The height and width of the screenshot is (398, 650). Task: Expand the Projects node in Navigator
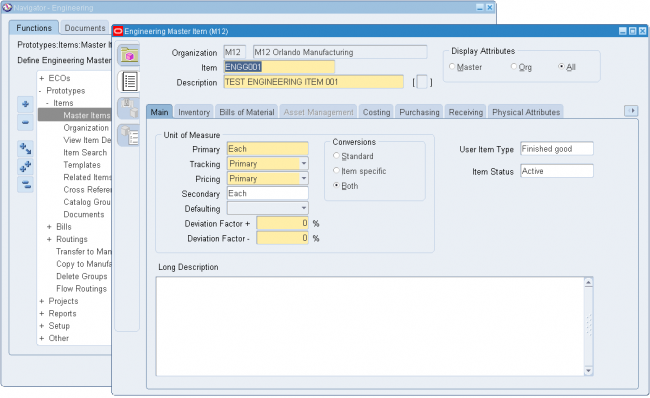tap(41, 301)
